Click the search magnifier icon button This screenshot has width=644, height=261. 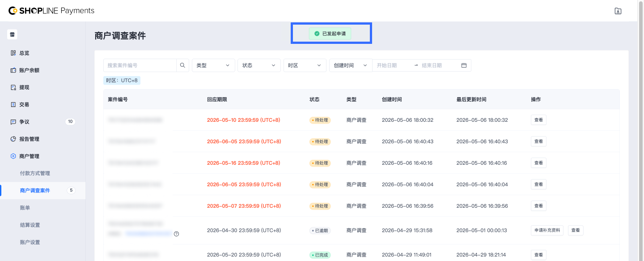click(182, 65)
